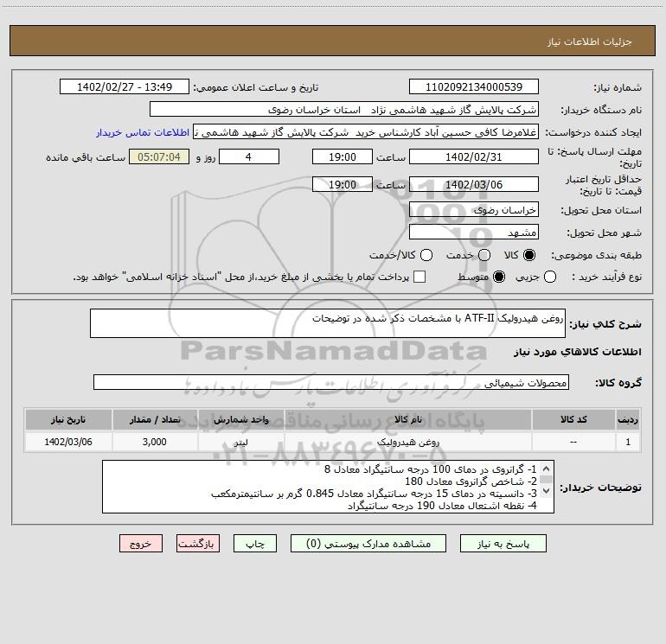Click the لیتر unit cell
666x644 pixels.
240,442
